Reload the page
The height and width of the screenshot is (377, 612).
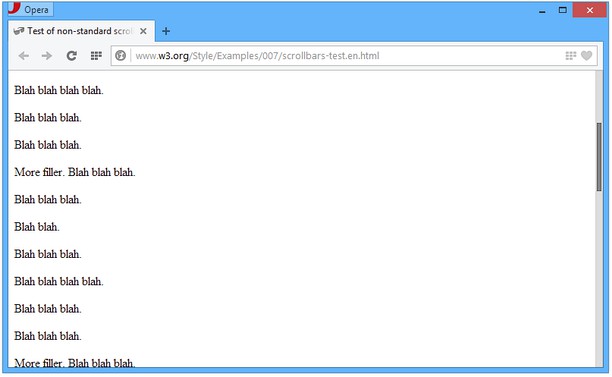[71, 56]
